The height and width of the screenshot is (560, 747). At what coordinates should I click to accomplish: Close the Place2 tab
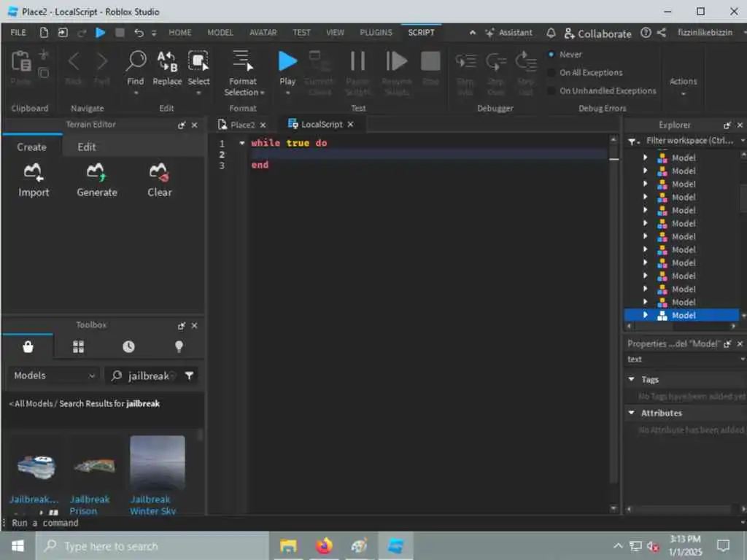click(263, 125)
